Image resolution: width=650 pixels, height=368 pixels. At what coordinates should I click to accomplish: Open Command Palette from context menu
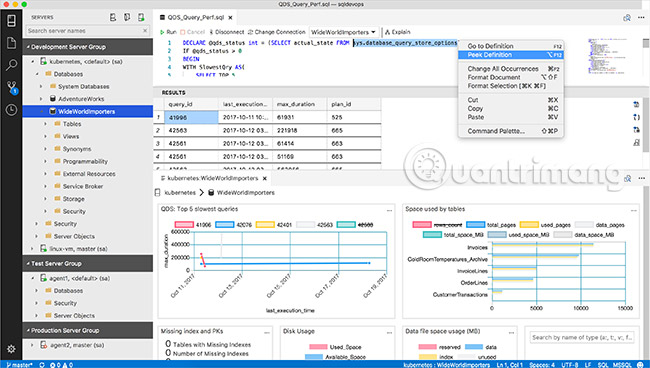point(511,131)
